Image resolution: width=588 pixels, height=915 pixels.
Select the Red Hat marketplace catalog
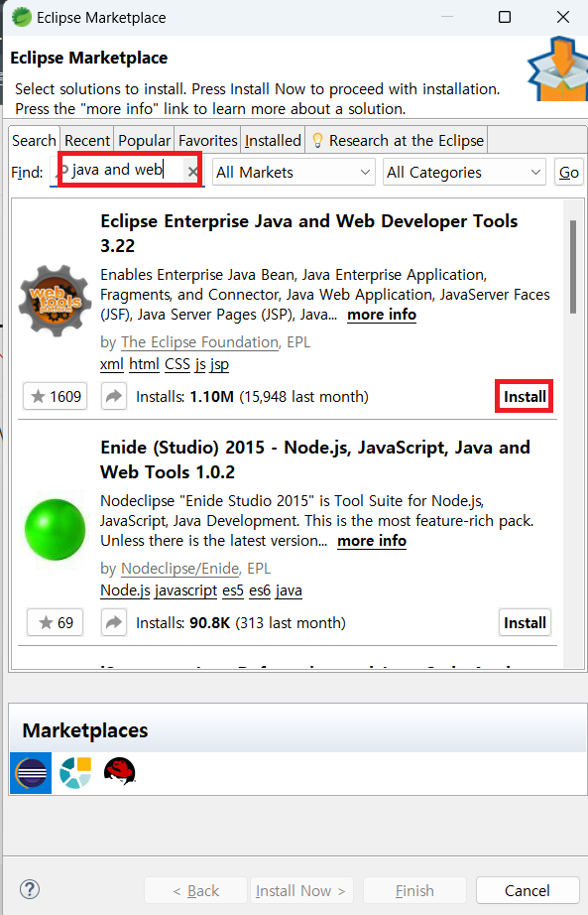pos(120,771)
